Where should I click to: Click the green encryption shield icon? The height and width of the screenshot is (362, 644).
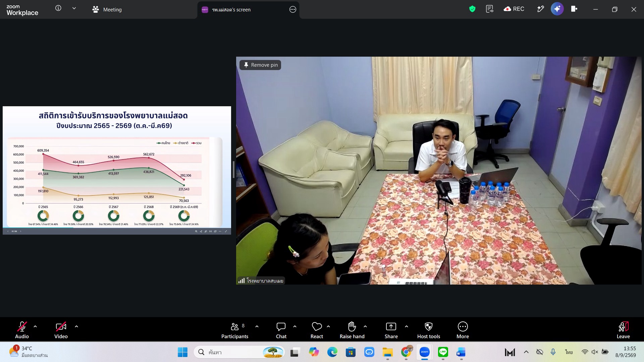pos(472,9)
